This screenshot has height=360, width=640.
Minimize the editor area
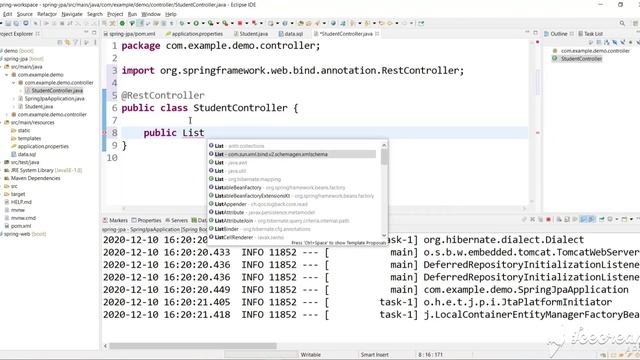tap(527, 32)
